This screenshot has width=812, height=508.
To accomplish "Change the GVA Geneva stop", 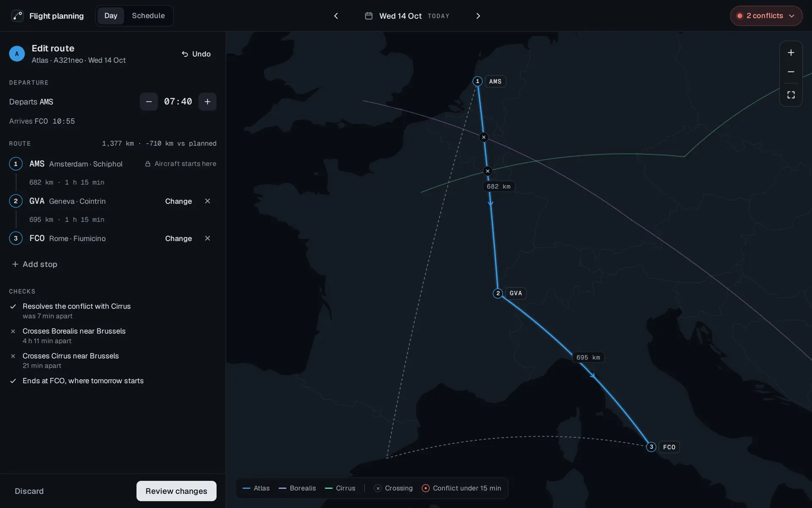I will pyautogui.click(x=178, y=201).
